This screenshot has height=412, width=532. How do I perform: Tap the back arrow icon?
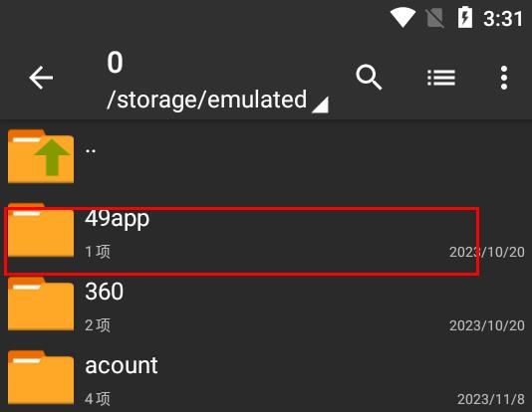[x=41, y=78]
